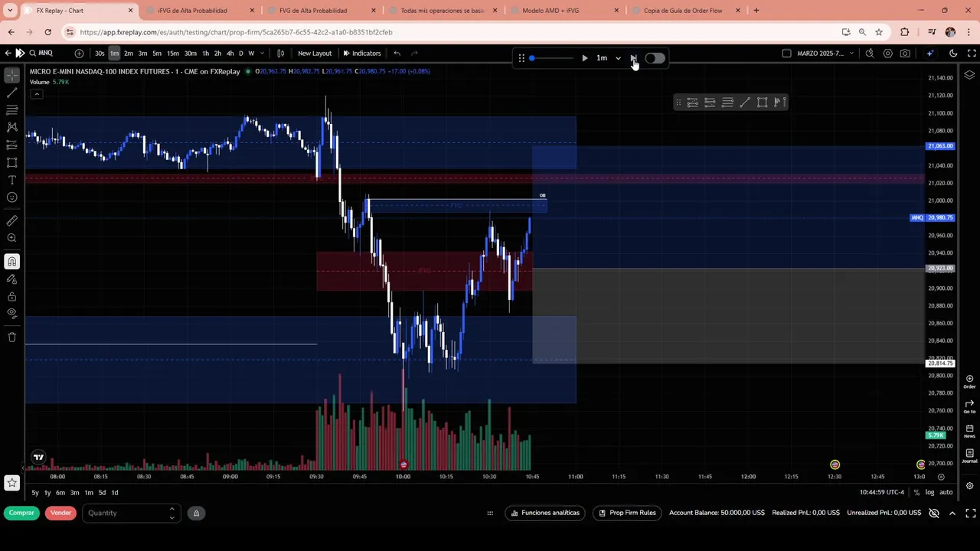Toggle log scale on price axis
980x551 pixels.
coord(929,493)
